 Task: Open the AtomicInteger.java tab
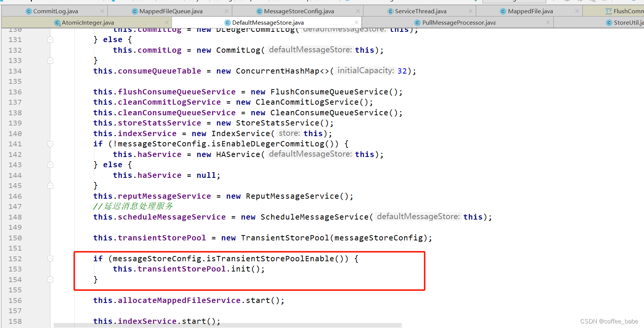pos(88,23)
